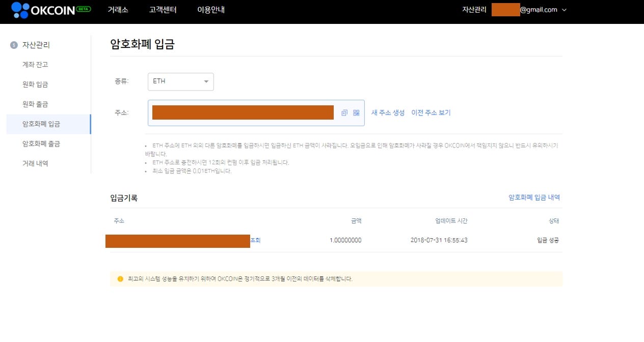Click the 입금기록 section heading
This screenshot has width=644, height=342.
pyautogui.click(x=124, y=198)
